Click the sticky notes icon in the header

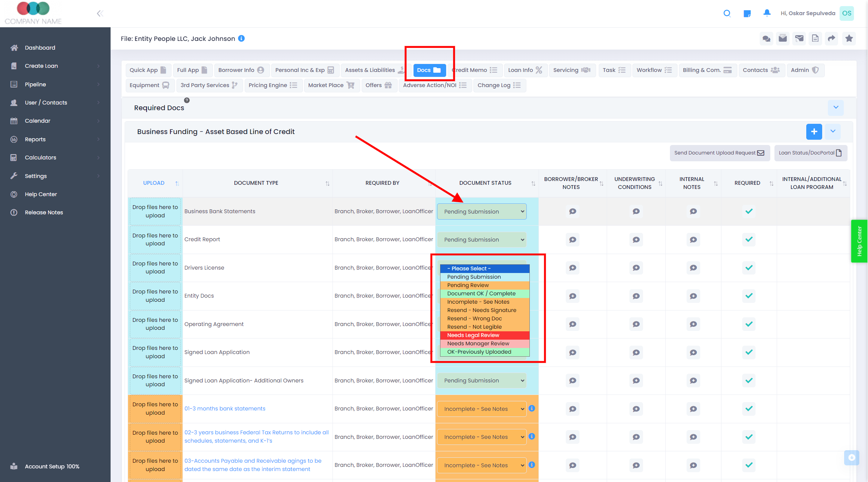(747, 13)
